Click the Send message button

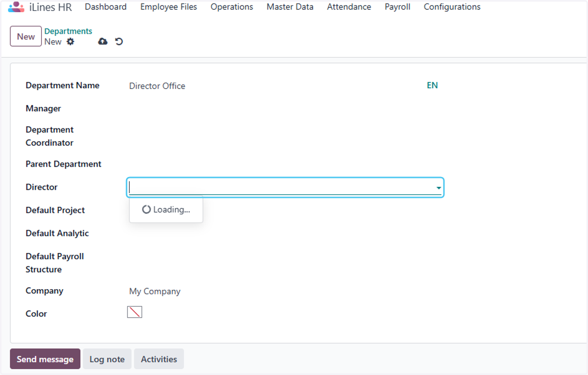(45, 359)
